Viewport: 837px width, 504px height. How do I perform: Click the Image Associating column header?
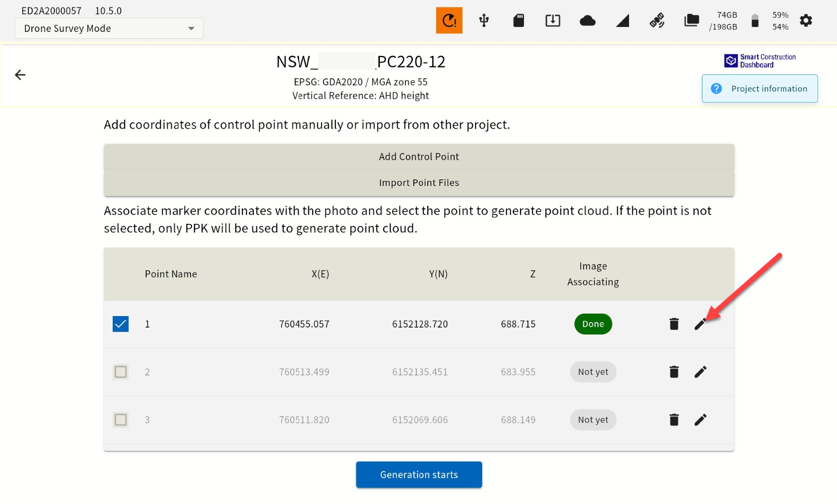593,274
